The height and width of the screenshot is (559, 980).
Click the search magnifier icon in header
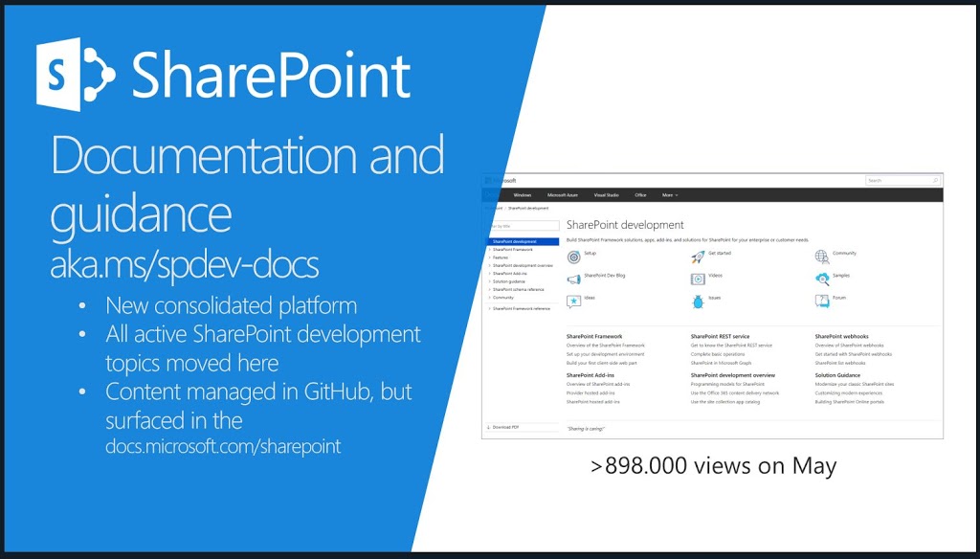tap(935, 181)
